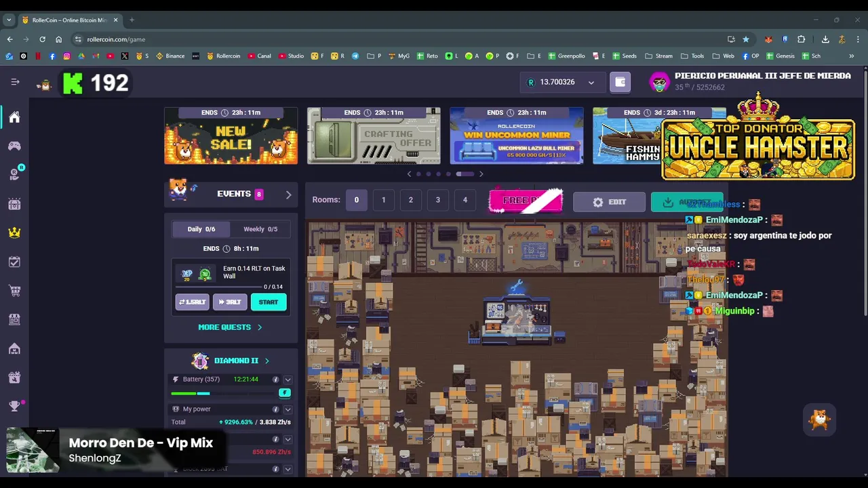868x488 pixels.
Task: Open the X (Twitter) bookmark icon
Action: click(x=125, y=56)
